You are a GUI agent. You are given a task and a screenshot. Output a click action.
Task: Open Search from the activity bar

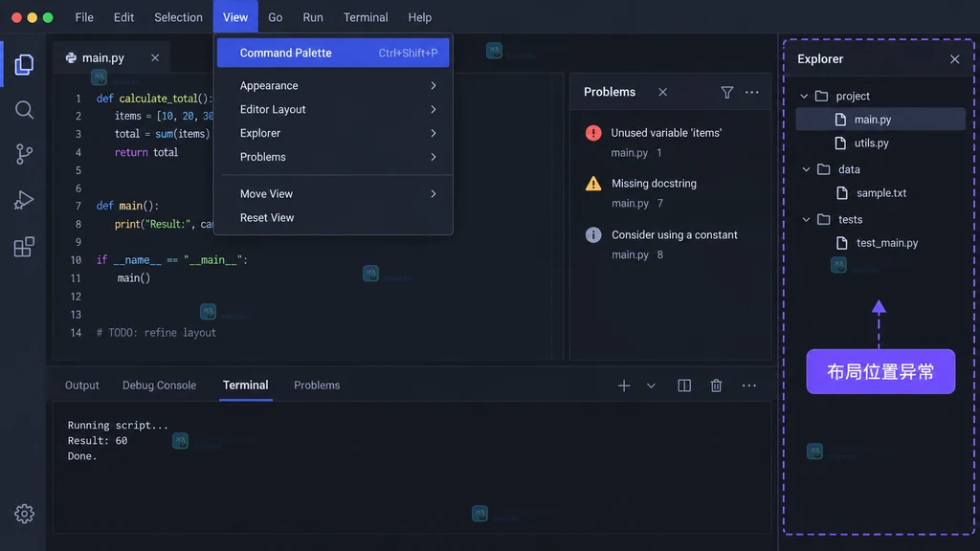(x=24, y=110)
